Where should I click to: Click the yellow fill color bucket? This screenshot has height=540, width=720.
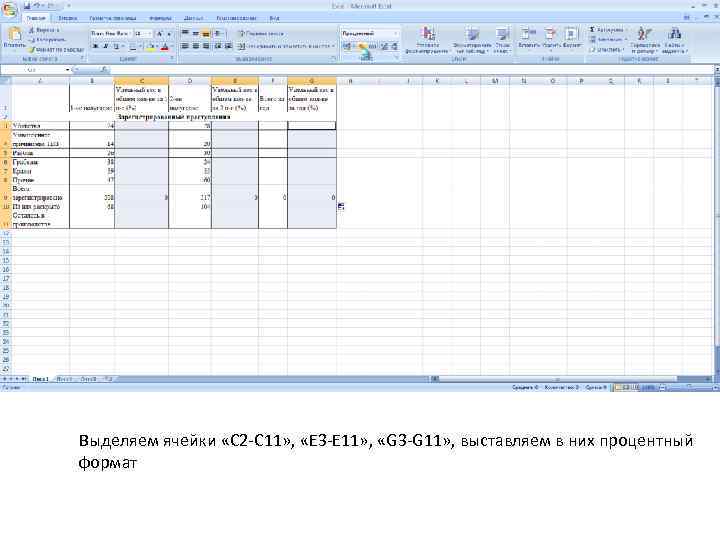pyautogui.click(x=151, y=46)
